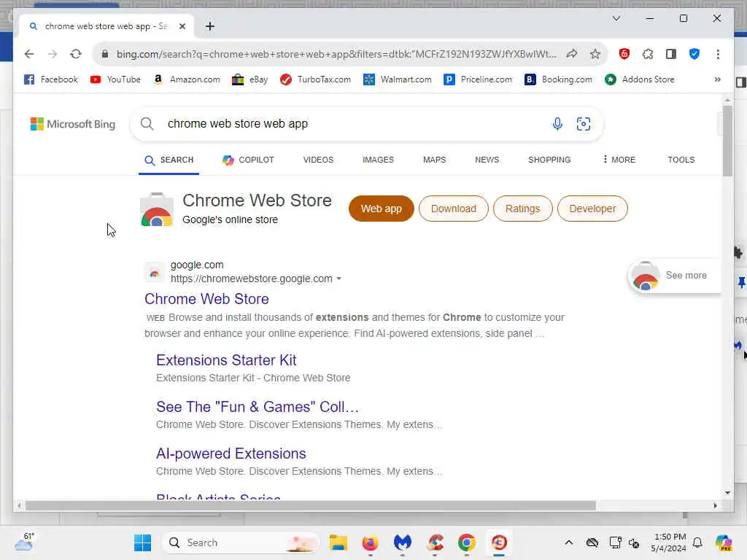Select the Download filter pill
Screen dimensions: 747x560
(454, 209)
